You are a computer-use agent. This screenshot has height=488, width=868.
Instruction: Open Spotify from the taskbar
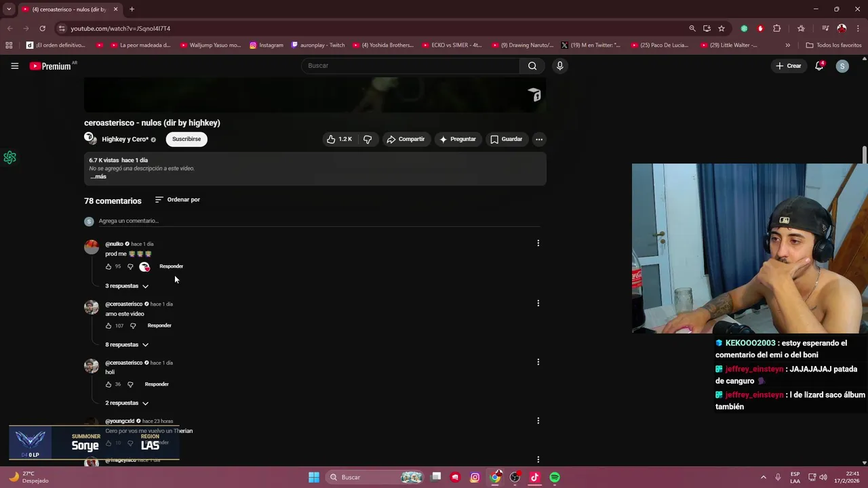(x=555, y=477)
